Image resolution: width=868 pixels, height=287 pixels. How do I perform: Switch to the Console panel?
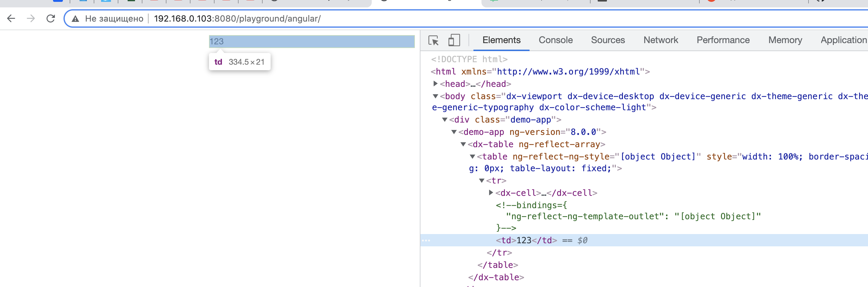555,40
